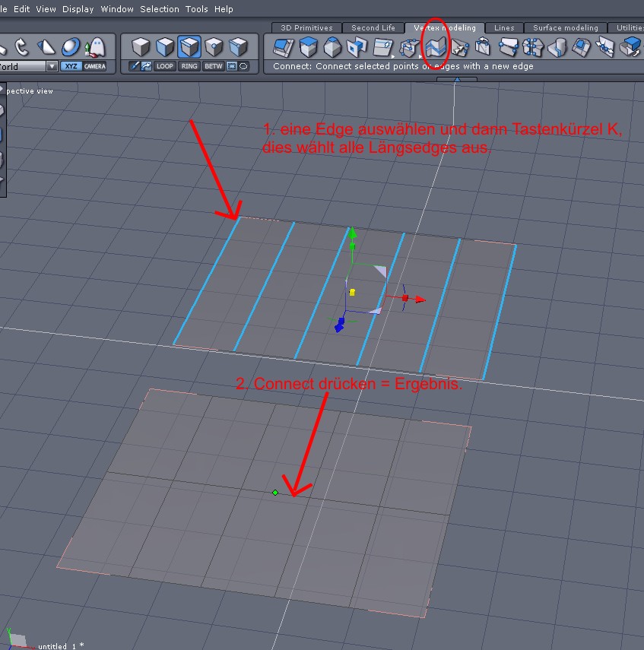Viewport: 644px width, 650px height.
Task: Click the green diamond point on lower mesh
Action: (x=275, y=493)
